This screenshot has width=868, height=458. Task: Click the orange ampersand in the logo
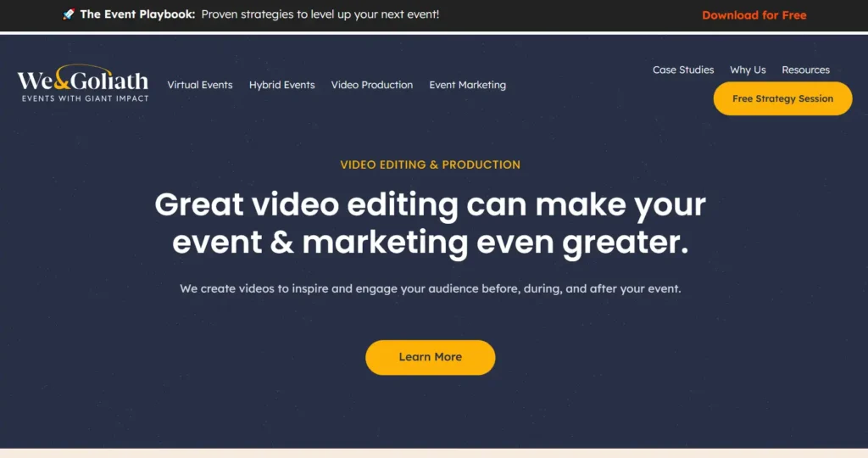pos(64,77)
